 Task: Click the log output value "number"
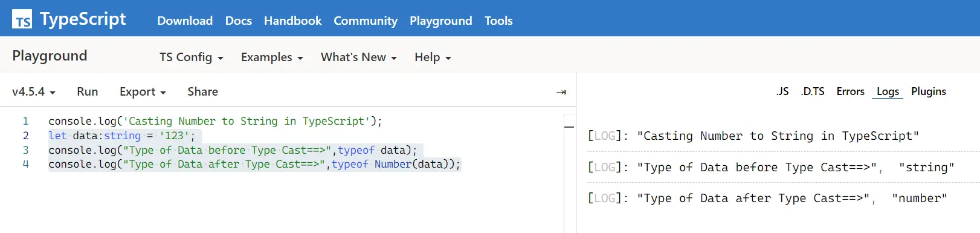click(920, 199)
